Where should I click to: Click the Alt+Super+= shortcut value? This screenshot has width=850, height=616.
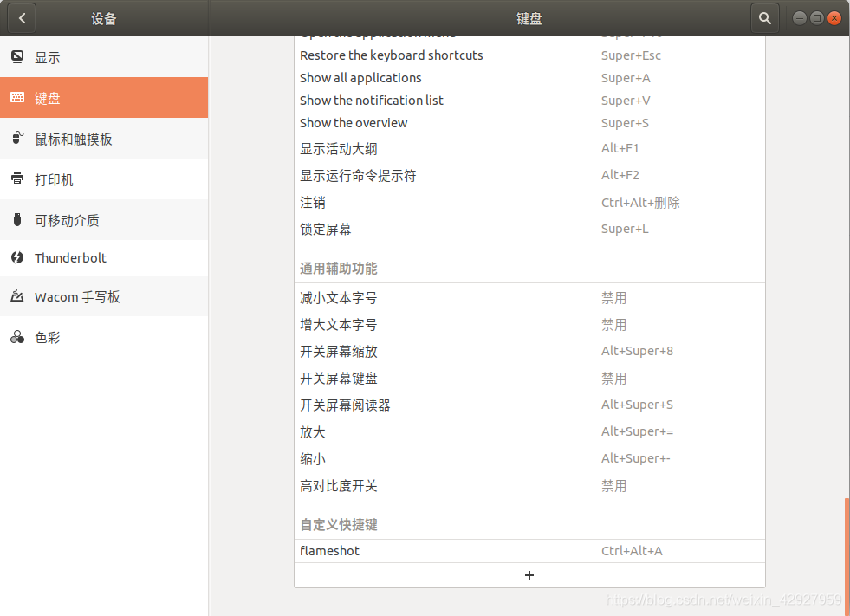(x=637, y=431)
